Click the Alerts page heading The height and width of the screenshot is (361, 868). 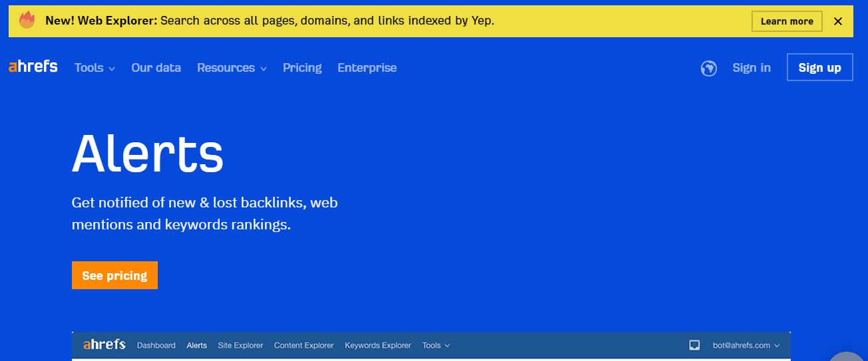148,154
